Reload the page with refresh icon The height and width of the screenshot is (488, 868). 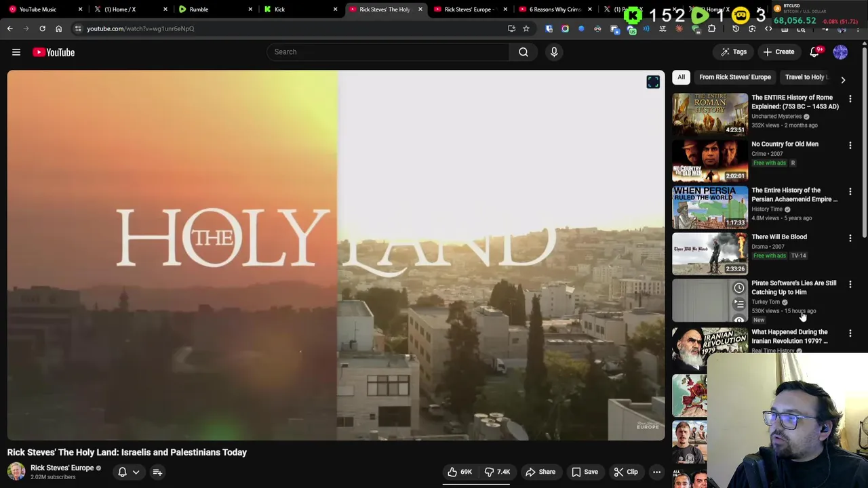42,28
